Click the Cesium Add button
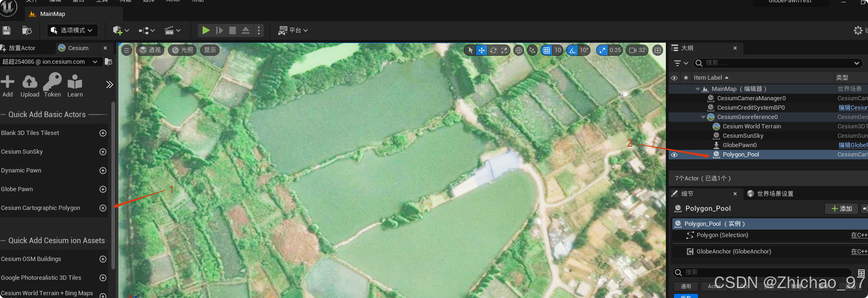868x298 pixels. (x=7, y=85)
